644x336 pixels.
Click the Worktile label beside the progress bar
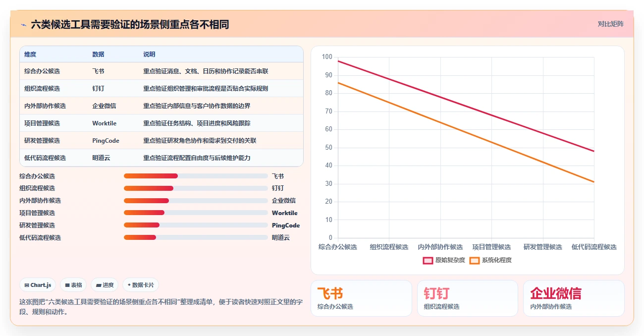point(285,213)
